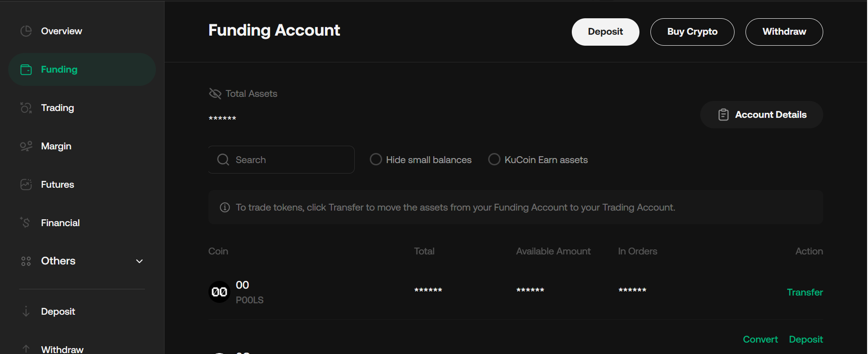The width and height of the screenshot is (868, 354).
Task: Click the POOLS coin name text
Action: tap(250, 300)
